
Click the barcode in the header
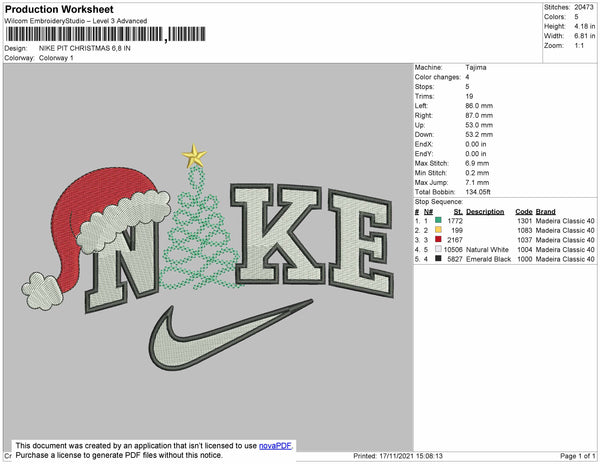pyautogui.click(x=106, y=34)
